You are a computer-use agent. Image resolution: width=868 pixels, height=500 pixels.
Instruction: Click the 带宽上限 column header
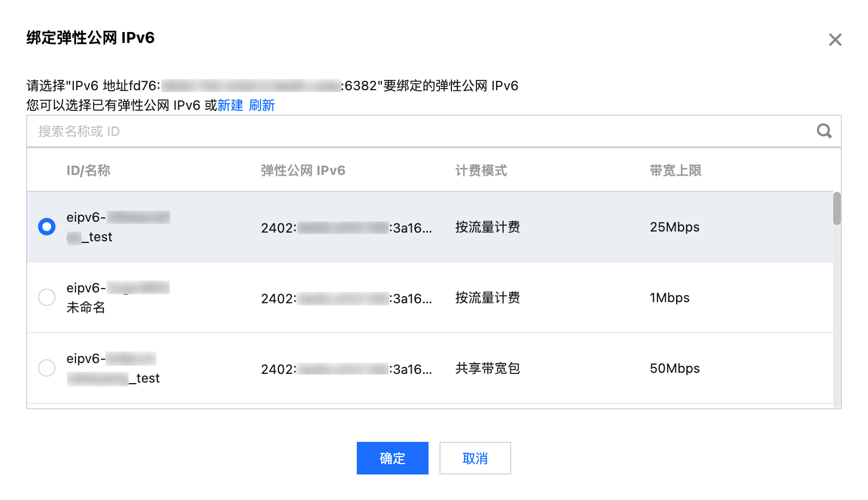(675, 171)
